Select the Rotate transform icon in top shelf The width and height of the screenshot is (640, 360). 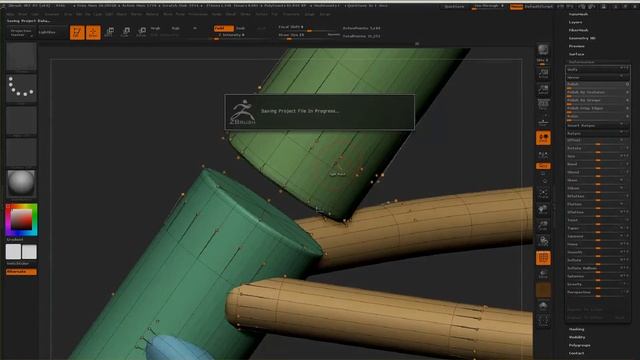142,32
